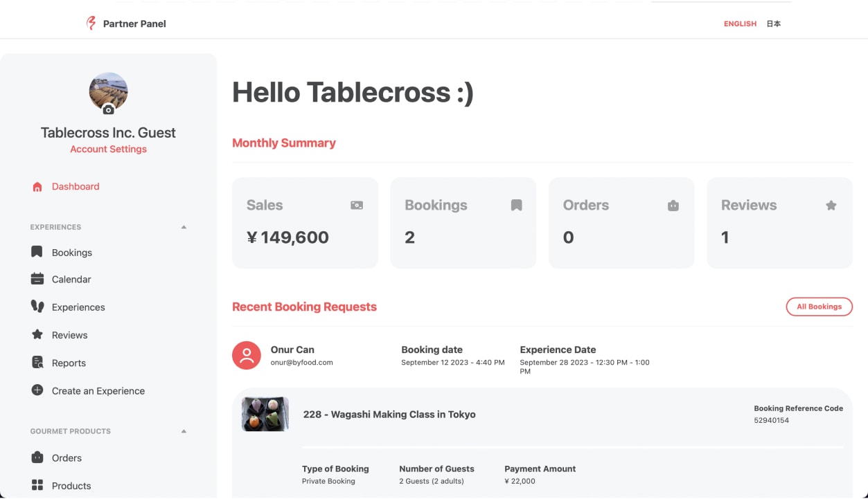Click the Dashboard home icon

tap(37, 187)
